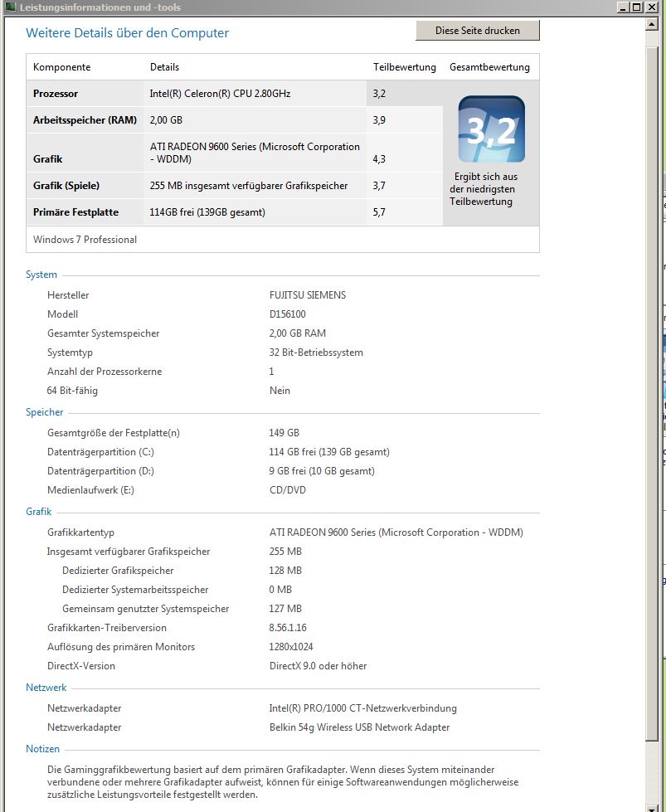Maximize the Leistungsinformationen window

click(x=637, y=7)
